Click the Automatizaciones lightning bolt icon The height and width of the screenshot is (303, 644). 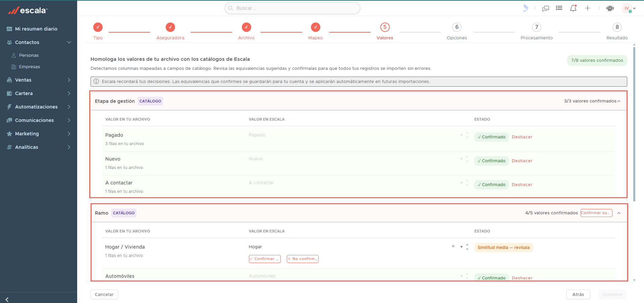point(9,107)
